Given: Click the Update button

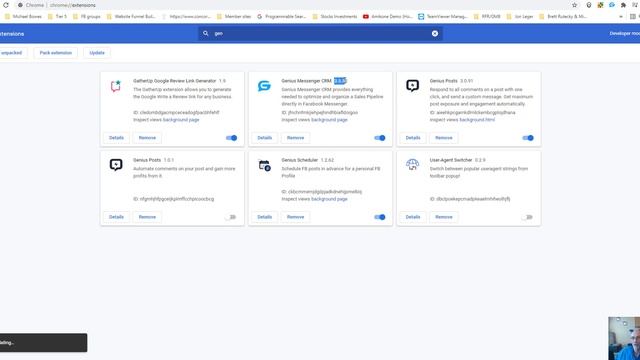Looking at the screenshot, I should [x=97, y=53].
